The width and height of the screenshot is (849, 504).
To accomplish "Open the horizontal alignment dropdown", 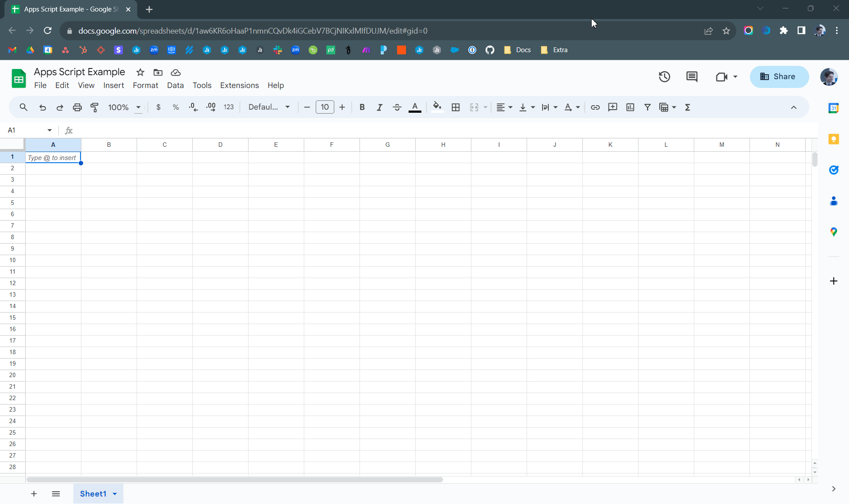I will click(x=510, y=107).
